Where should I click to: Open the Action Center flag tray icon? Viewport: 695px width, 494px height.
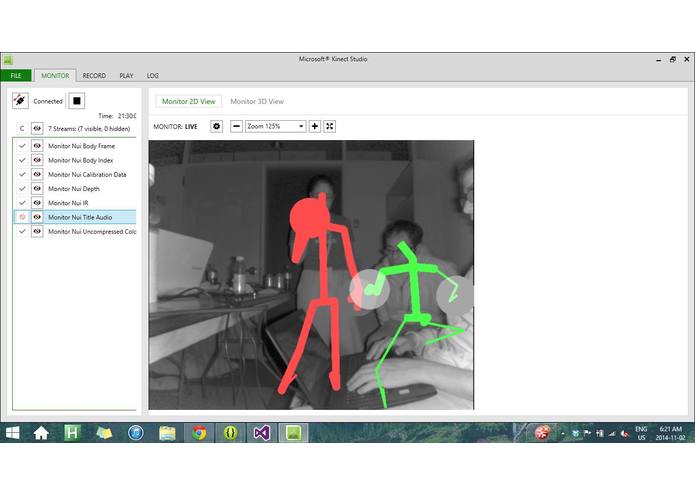[x=587, y=434]
